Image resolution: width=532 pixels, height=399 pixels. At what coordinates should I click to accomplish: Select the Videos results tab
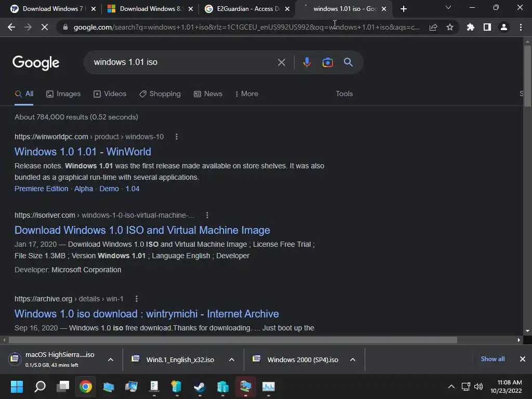tap(110, 94)
